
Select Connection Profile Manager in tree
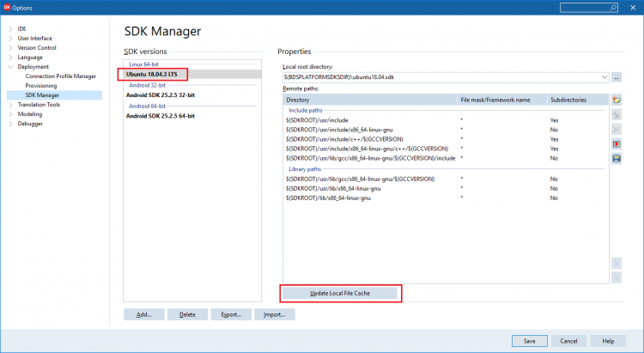(60, 76)
